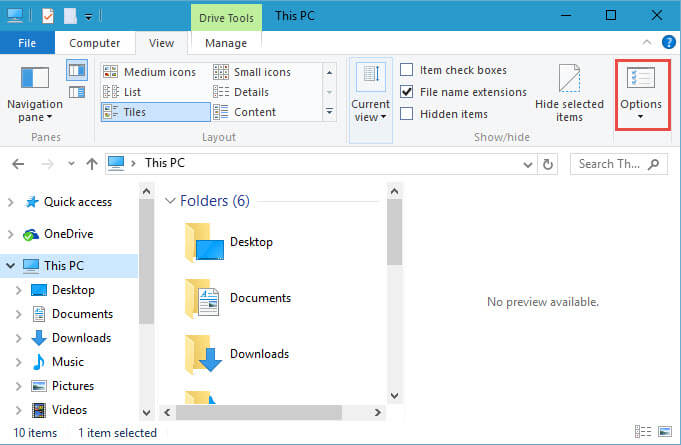Viewport: 681px width, 445px height.
Task: Expand OneDrive in navigation tree
Action: click(10, 234)
